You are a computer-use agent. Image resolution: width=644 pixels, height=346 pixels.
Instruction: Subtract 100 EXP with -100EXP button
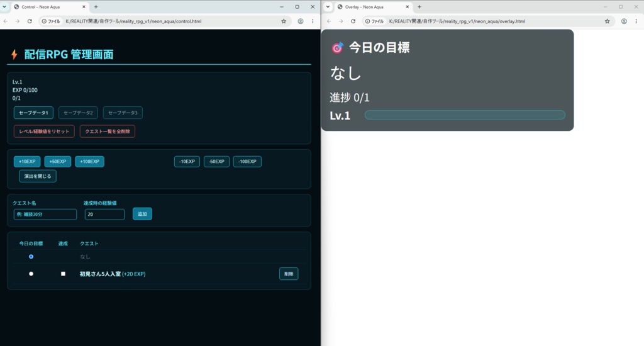(x=247, y=162)
